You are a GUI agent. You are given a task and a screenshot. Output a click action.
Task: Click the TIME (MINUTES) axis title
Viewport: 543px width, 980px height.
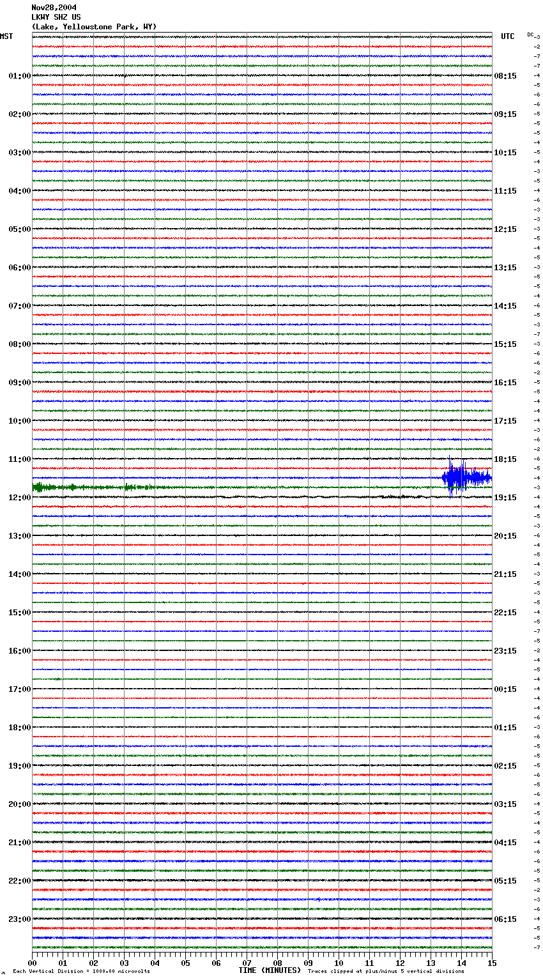pyautogui.click(x=270, y=970)
